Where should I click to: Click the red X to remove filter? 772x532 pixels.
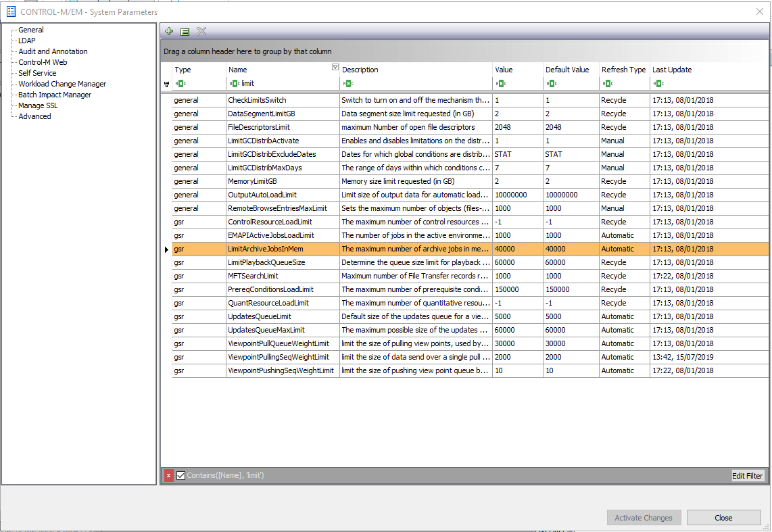pos(169,476)
